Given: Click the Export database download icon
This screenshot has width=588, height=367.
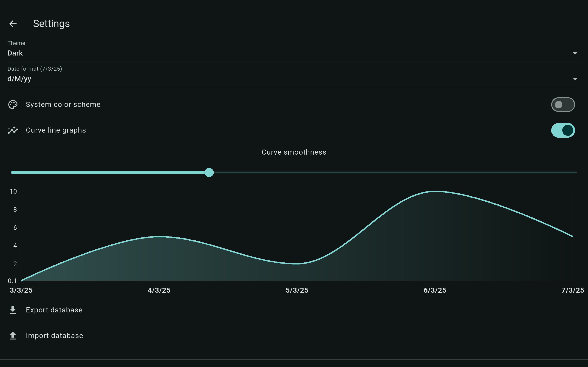Looking at the screenshot, I should point(13,310).
